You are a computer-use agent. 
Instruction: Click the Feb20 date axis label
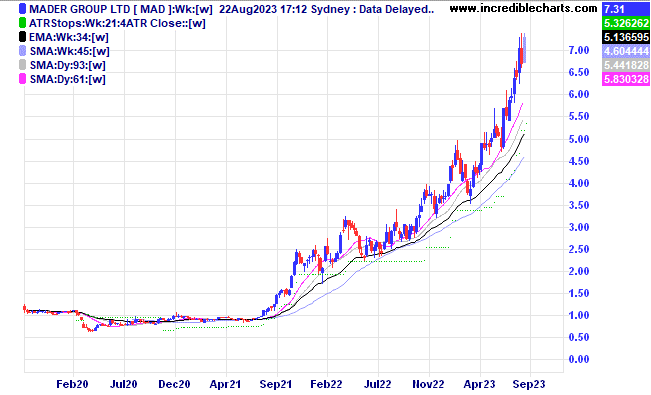pos(72,384)
